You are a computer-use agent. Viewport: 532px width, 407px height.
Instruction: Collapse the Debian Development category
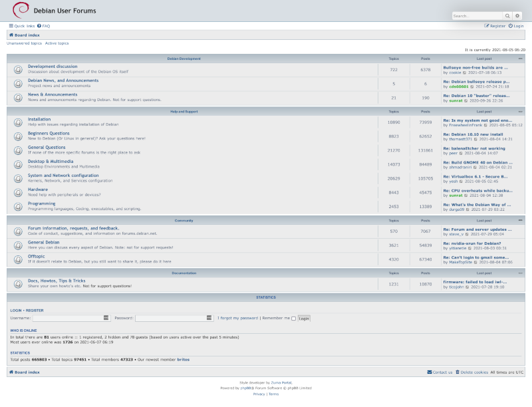coord(521,58)
